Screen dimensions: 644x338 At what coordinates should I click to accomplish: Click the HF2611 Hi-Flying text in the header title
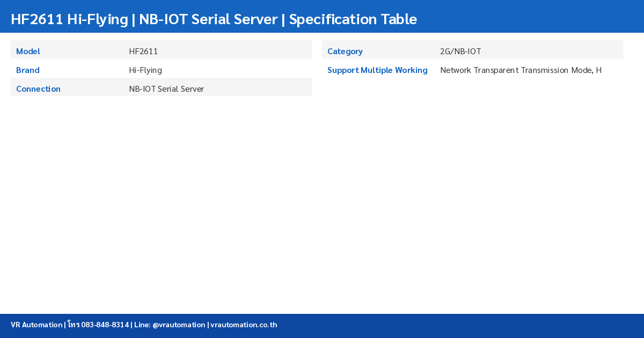pyautogui.click(x=69, y=19)
